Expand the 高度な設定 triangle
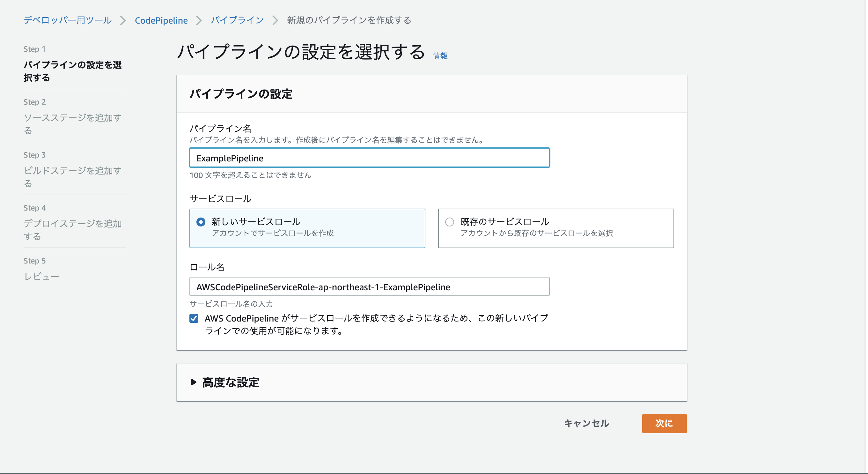 194,382
